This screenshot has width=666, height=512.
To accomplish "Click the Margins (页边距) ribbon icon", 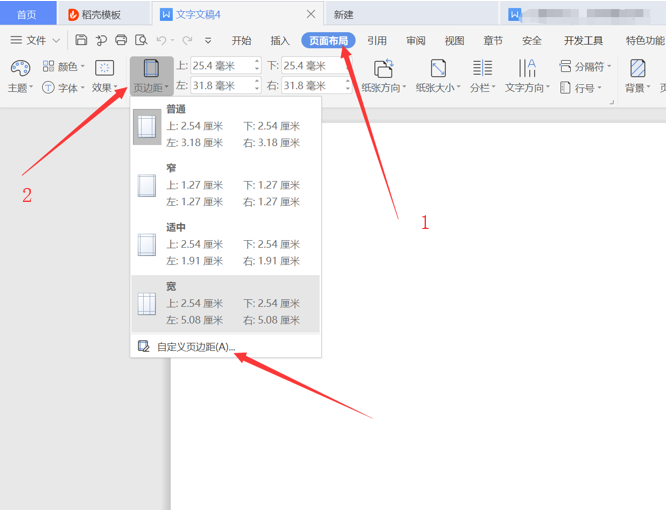I will [151, 68].
